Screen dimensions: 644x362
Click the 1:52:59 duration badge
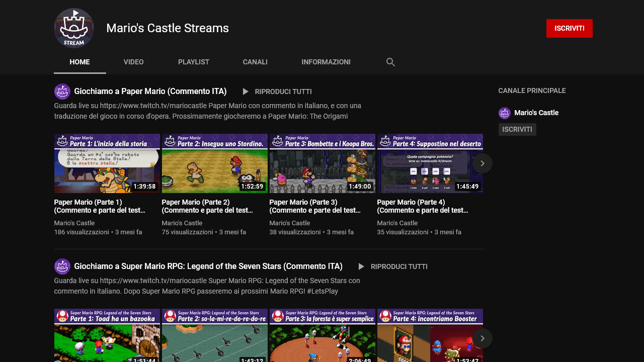click(x=252, y=187)
